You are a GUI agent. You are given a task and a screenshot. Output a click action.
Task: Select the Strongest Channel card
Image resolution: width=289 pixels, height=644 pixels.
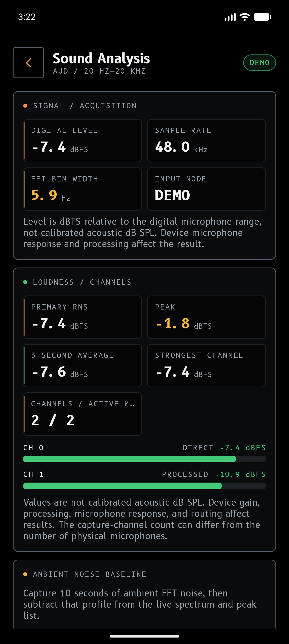coord(206,365)
